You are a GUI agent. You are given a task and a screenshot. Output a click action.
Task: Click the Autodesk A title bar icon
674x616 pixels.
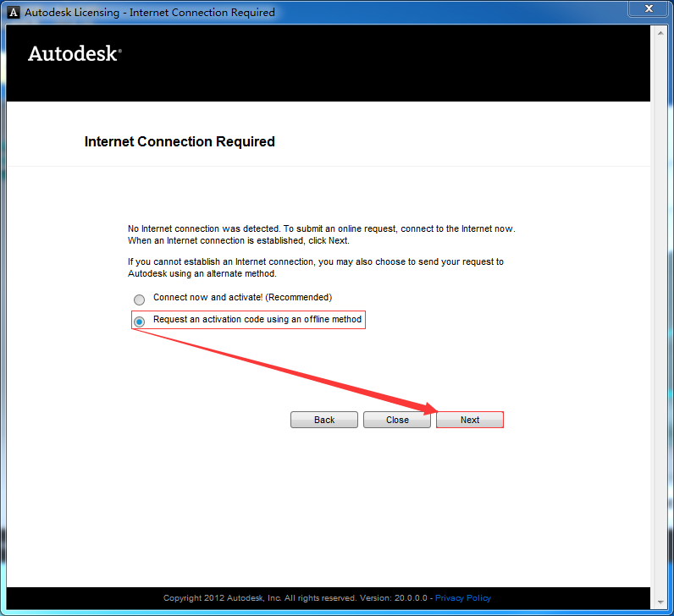click(x=14, y=13)
